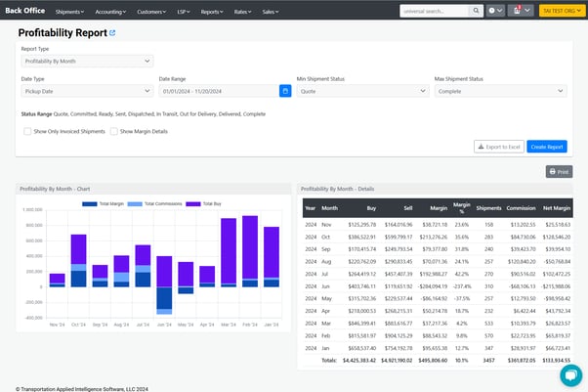Click the Jul month cell
Screen dimensions: 588x392
coord(324,274)
